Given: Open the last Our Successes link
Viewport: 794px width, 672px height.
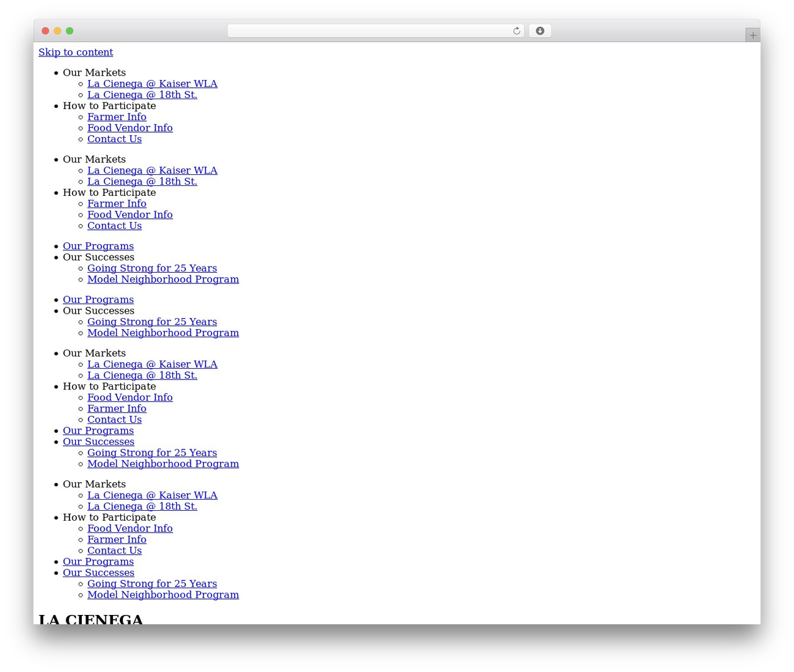Looking at the screenshot, I should click(98, 573).
